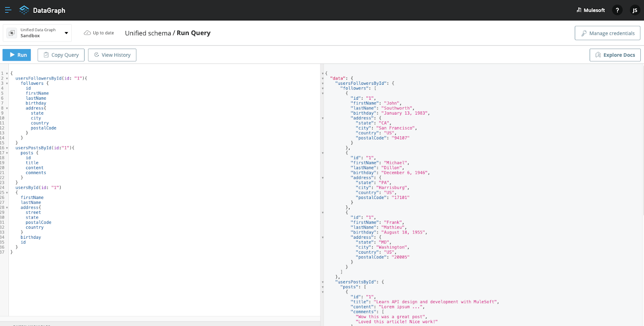The height and width of the screenshot is (326, 644).
Task: Click "Southworth" value in results
Action: (397, 108)
